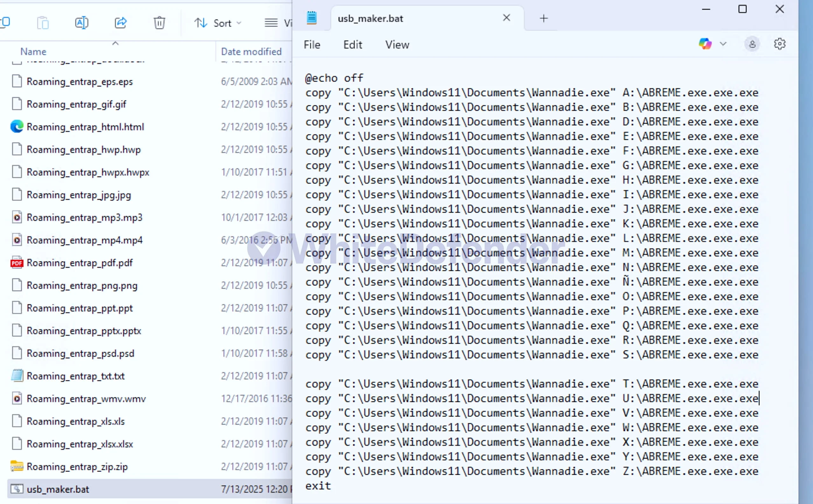The image size is (813, 504).
Task: Click the Delete trash icon
Action: click(x=159, y=23)
